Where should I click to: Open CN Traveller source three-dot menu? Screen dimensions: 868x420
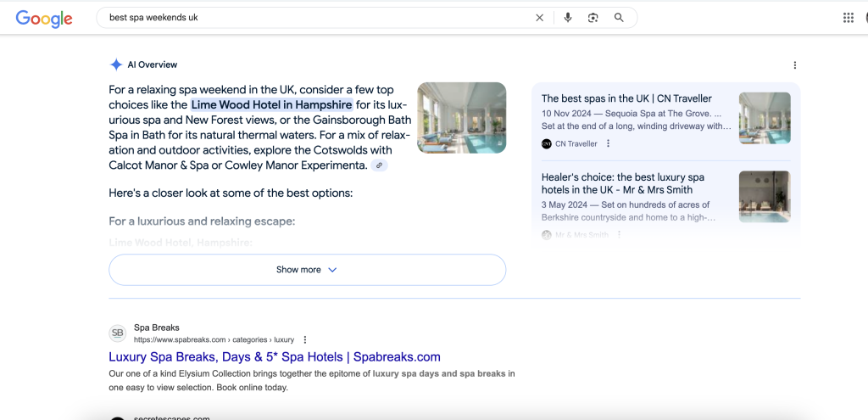[x=608, y=143]
